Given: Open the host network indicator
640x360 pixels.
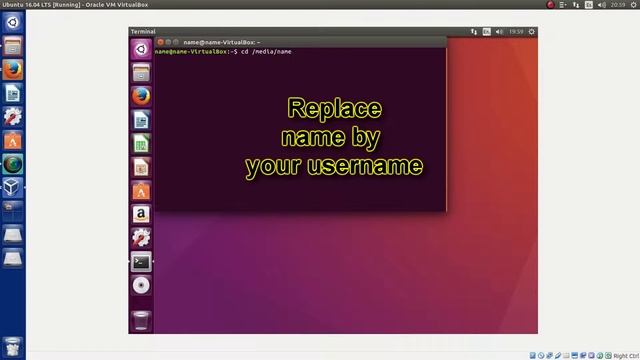Looking at the screenshot, I should tap(576, 5).
